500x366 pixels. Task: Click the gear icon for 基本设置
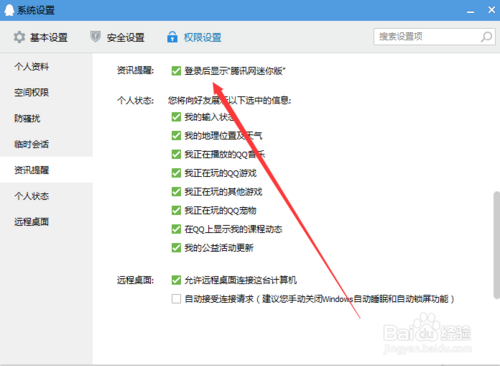click(19, 37)
